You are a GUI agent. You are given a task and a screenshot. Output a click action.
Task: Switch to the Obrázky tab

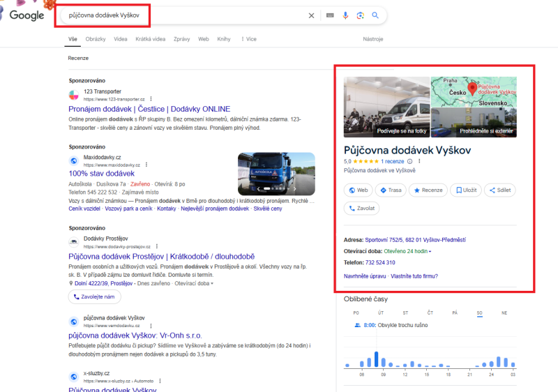pos(96,39)
